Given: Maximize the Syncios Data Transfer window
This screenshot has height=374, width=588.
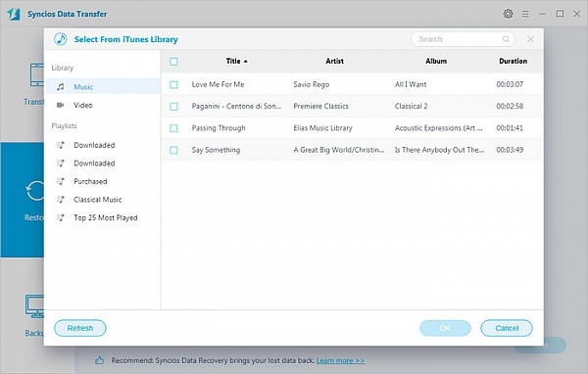Looking at the screenshot, I should point(560,14).
